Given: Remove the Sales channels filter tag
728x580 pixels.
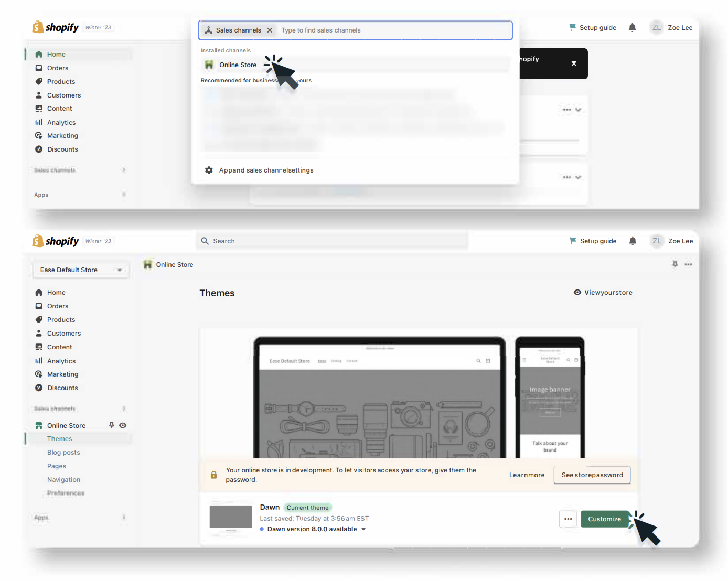Looking at the screenshot, I should tap(270, 30).
